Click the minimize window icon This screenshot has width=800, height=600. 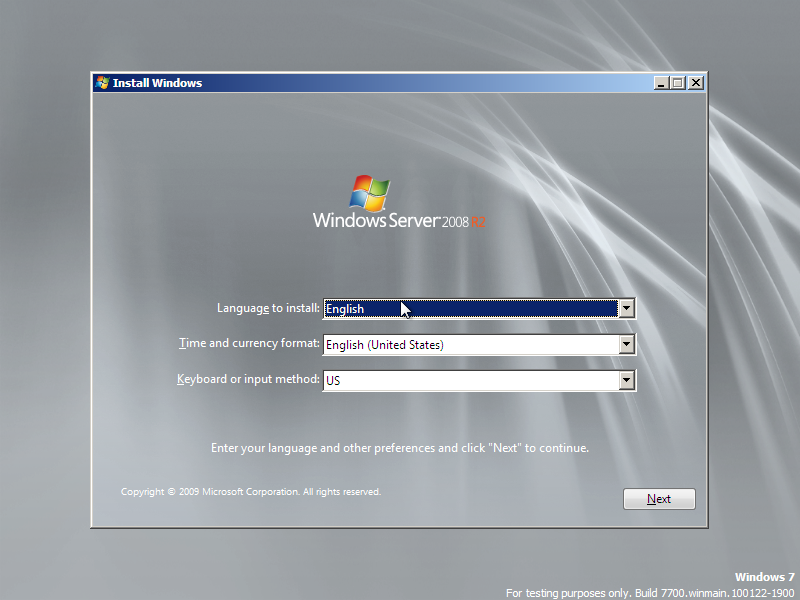(x=660, y=83)
